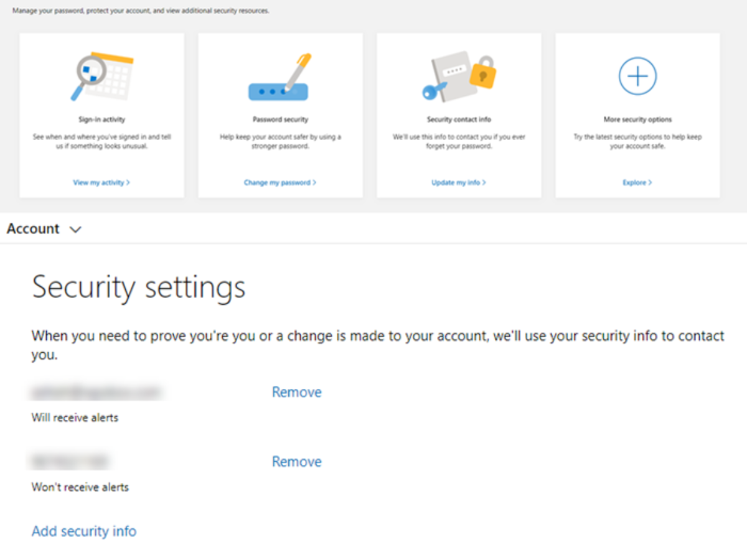Click the blurred phone number security entry
Screen dimensions: 747x560
pyautogui.click(x=70, y=462)
